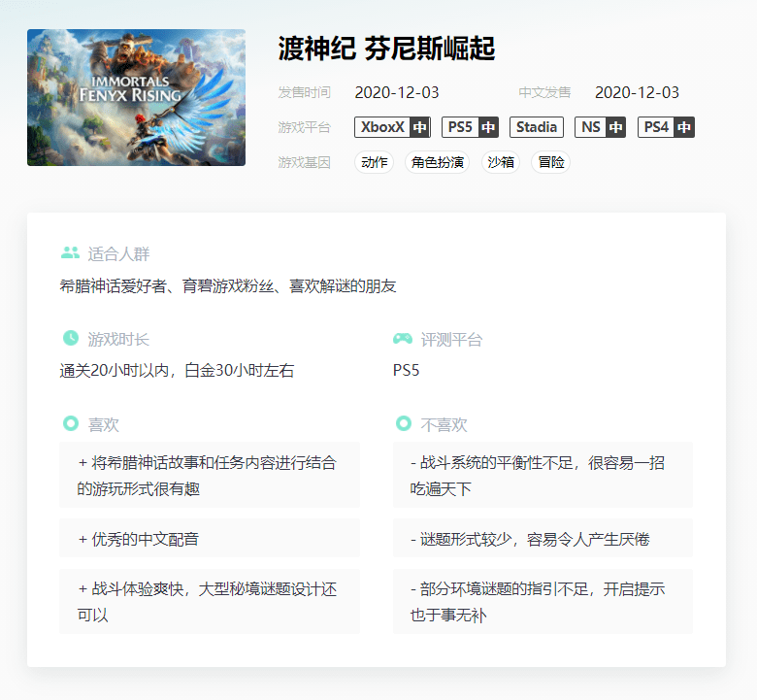
Task: Click the 游戏基因 label
Action: (304, 162)
